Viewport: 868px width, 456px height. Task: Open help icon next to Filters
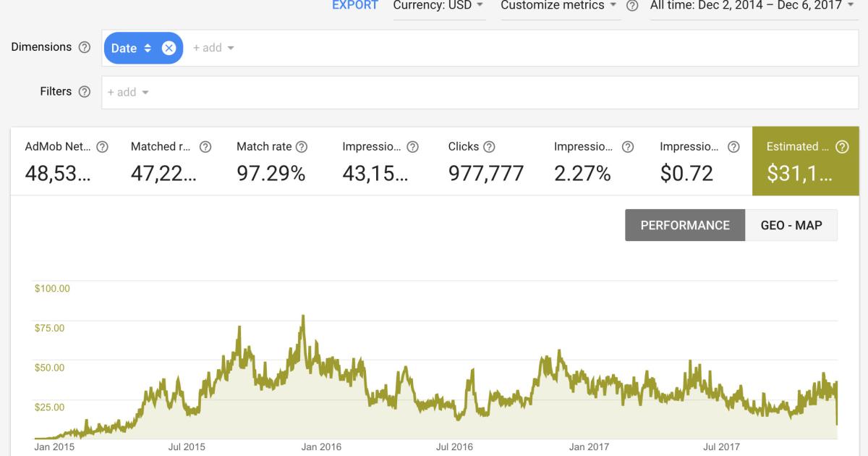tap(85, 92)
